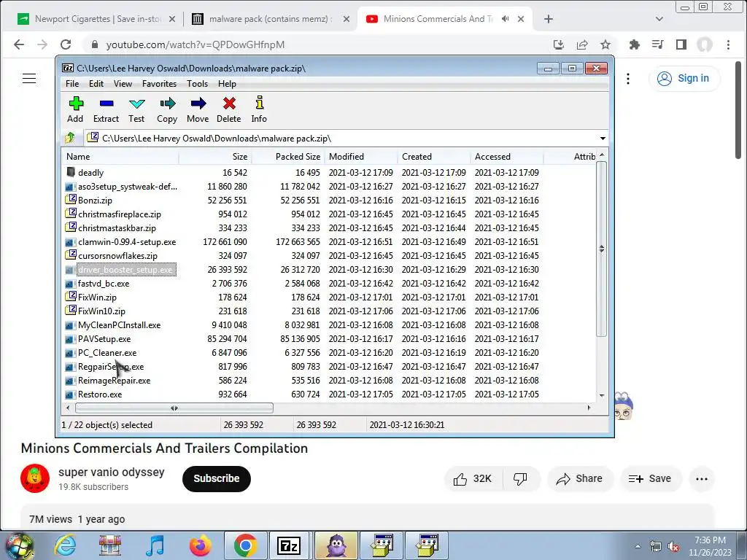Sort file list by Size column
747x560 pixels.
(x=215, y=157)
